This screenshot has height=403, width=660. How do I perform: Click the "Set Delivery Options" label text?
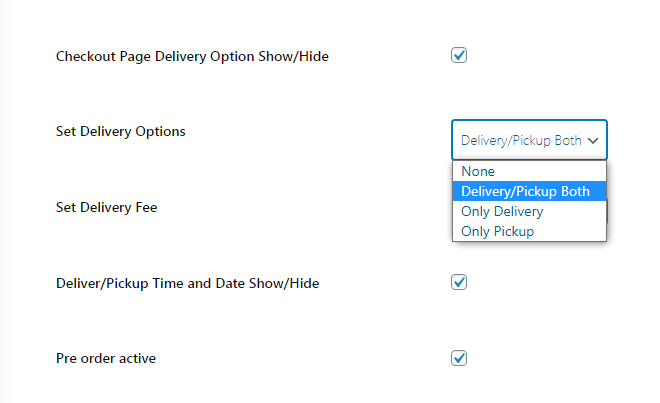[120, 132]
